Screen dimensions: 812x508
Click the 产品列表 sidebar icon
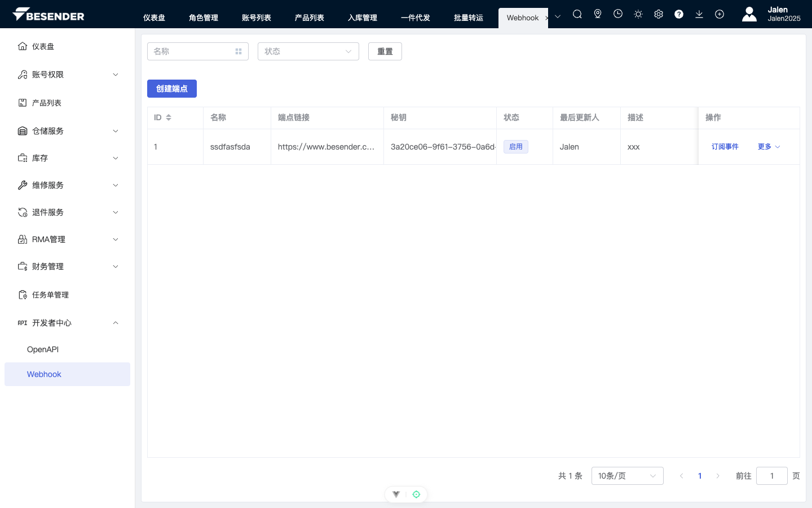pos(23,103)
